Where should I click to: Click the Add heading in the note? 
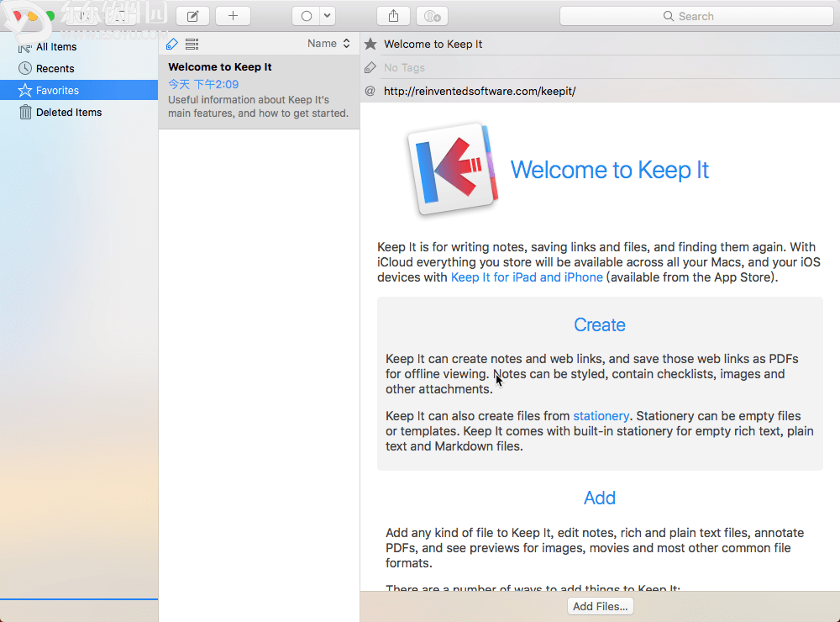600,498
